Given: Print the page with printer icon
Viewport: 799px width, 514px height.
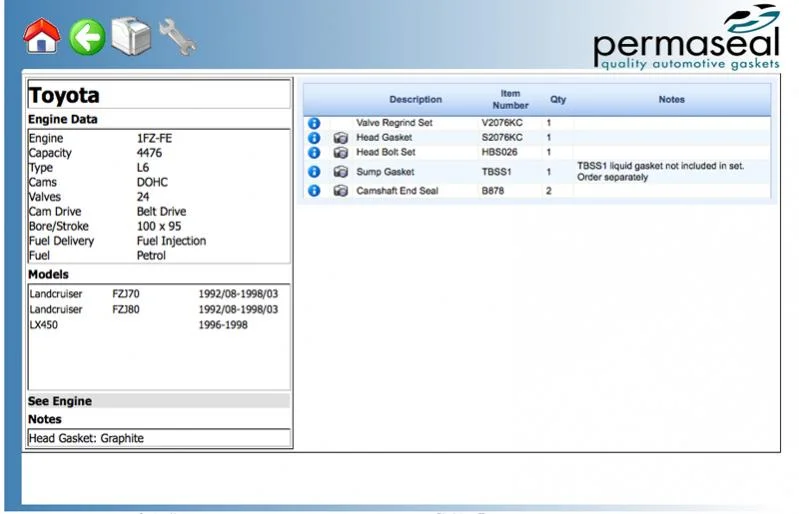Looking at the screenshot, I should [131, 36].
